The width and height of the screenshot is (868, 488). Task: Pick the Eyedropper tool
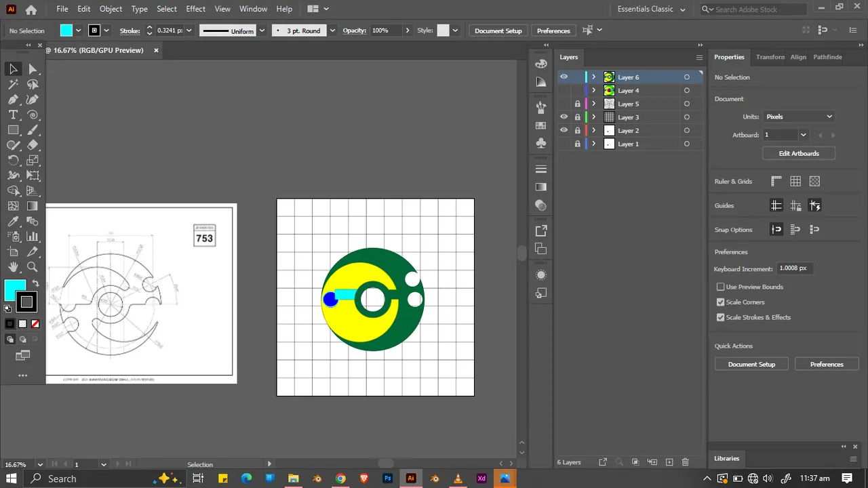(13, 222)
